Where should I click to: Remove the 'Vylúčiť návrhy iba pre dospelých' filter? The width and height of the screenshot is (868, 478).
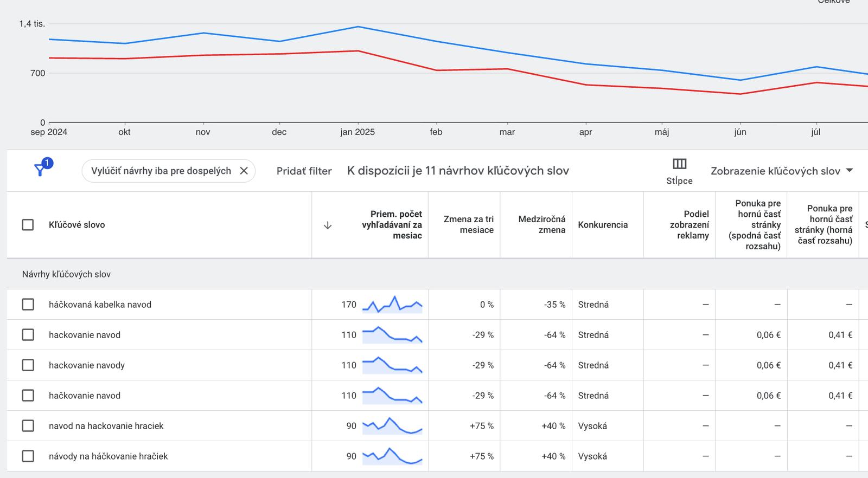244,171
